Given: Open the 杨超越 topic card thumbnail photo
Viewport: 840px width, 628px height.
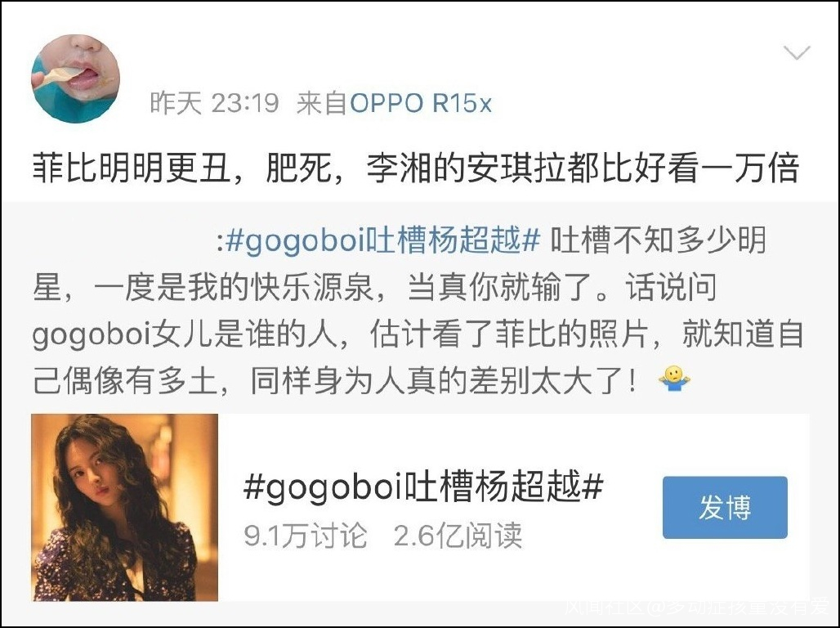Looking at the screenshot, I should tap(125, 507).
